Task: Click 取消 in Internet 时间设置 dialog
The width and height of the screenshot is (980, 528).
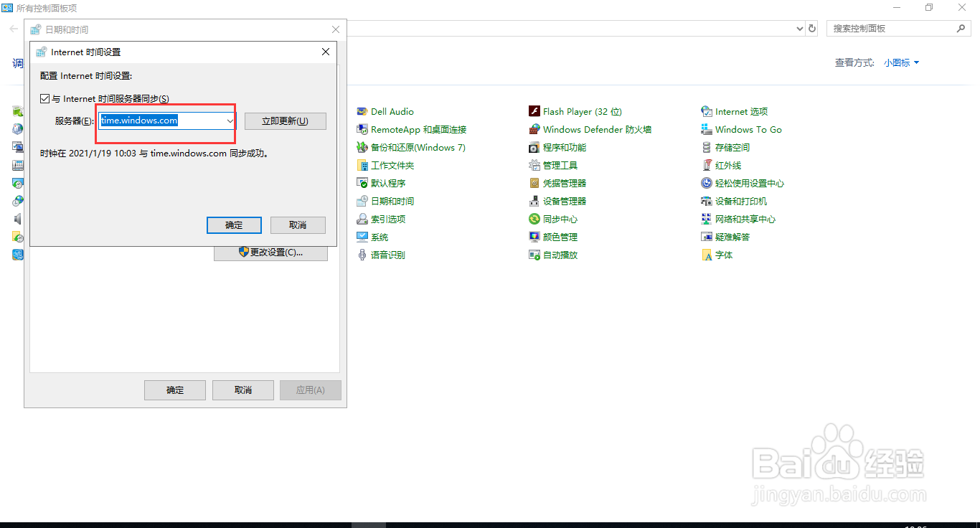Action: 298,225
